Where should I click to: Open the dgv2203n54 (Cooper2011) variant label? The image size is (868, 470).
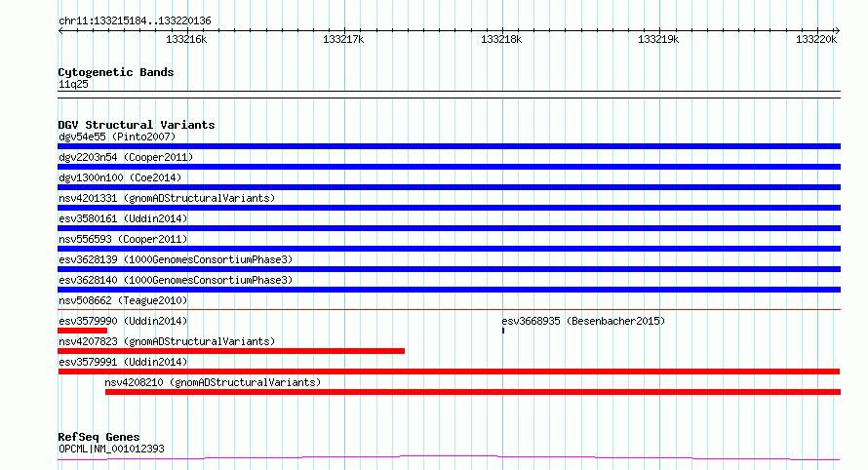126,157
